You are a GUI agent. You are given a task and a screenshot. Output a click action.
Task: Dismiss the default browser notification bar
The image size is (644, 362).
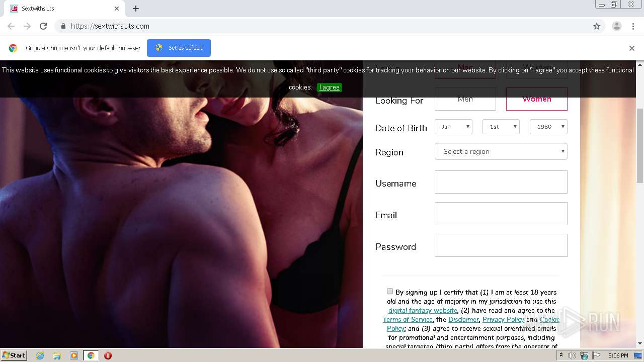tap(632, 48)
